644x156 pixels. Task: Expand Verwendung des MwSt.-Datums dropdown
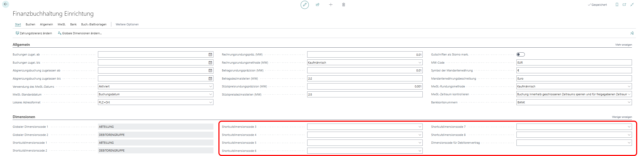[x=211, y=86]
